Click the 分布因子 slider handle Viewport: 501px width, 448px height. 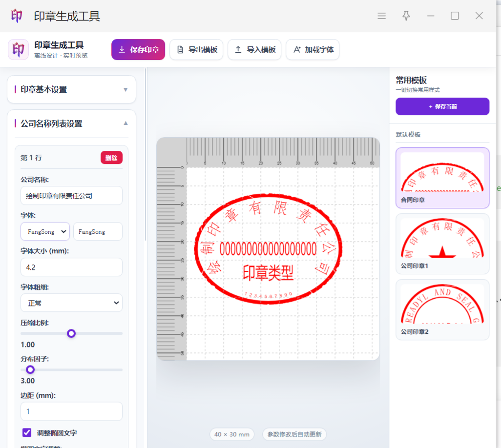point(30,370)
